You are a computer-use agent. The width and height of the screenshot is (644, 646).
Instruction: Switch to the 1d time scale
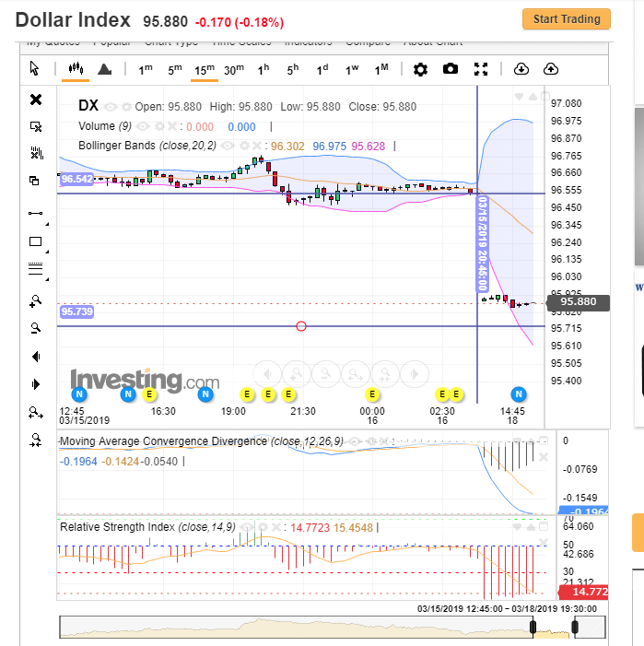[x=322, y=70]
